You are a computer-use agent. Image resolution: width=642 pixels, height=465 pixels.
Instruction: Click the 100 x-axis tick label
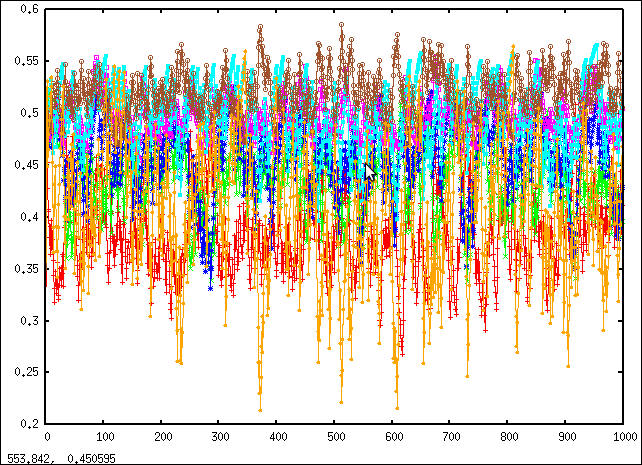(x=105, y=437)
